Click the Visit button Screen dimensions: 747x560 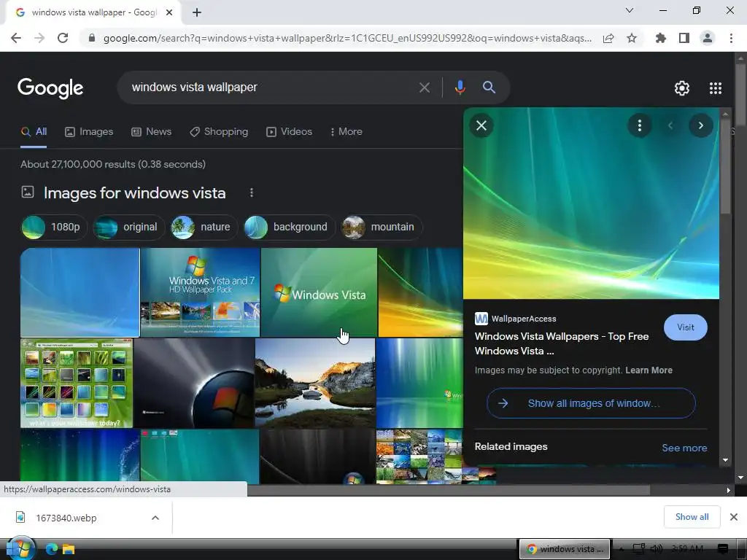tap(686, 327)
